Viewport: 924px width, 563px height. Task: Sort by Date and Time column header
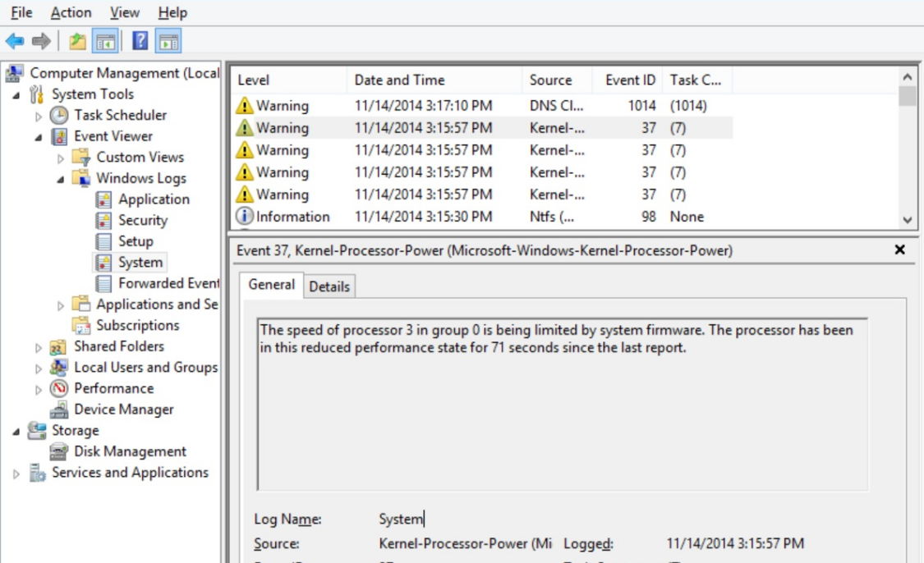[x=434, y=80]
